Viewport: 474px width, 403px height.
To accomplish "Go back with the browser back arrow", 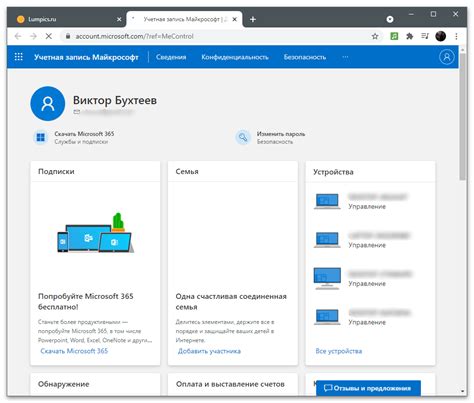I will point(18,36).
